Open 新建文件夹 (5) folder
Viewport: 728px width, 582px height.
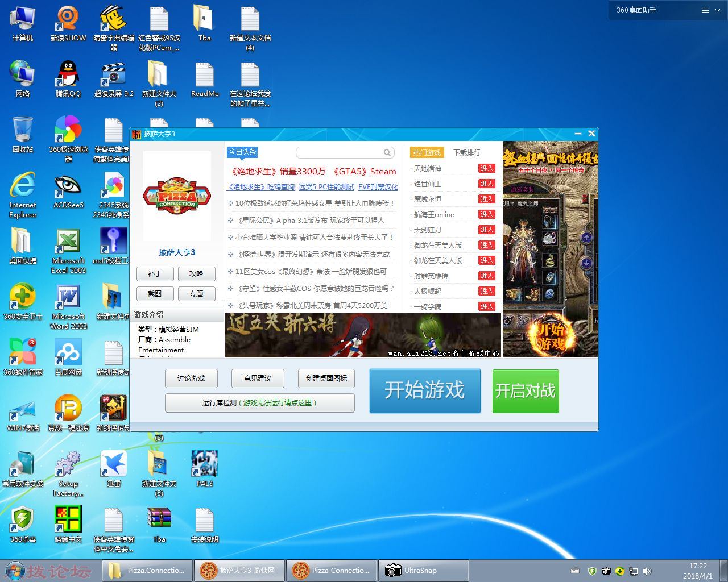pyautogui.click(x=159, y=473)
